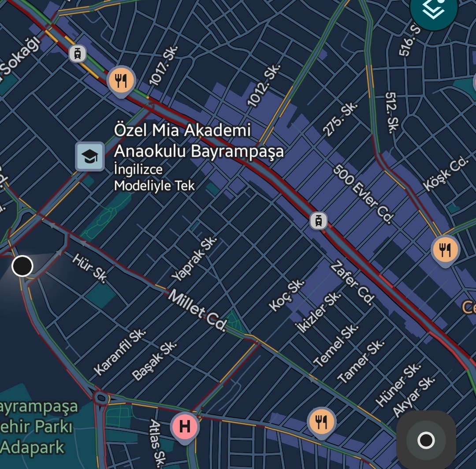476x469 pixels.
Task: Select the restaurant pin near Hüner Sk.
Action: click(x=322, y=422)
